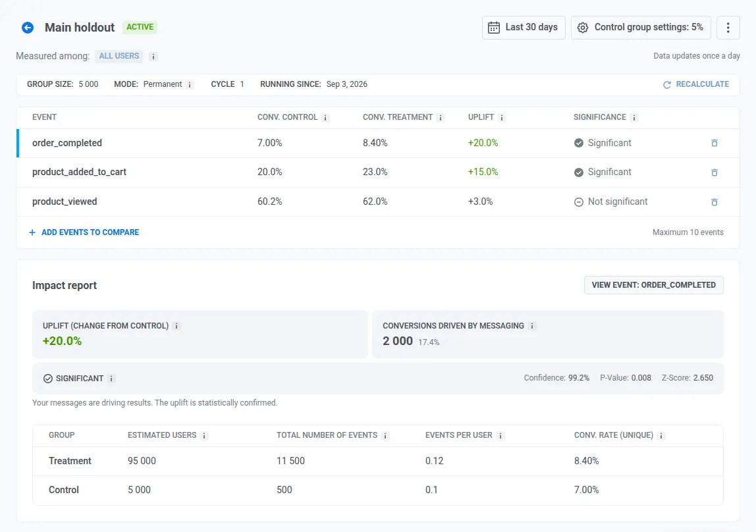Screen dimensions: 756x532
Task: Delete the order_completed event row
Action: (715, 143)
